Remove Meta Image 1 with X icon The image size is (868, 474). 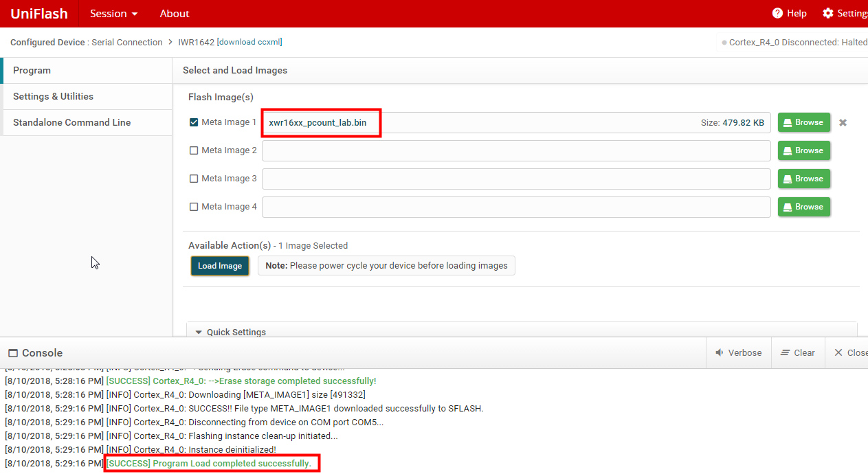pyautogui.click(x=843, y=123)
